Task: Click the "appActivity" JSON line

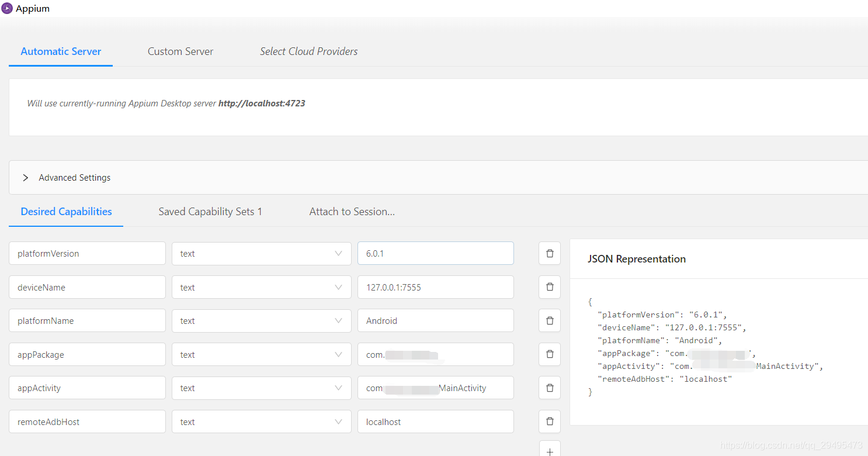Action: (x=710, y=366)
